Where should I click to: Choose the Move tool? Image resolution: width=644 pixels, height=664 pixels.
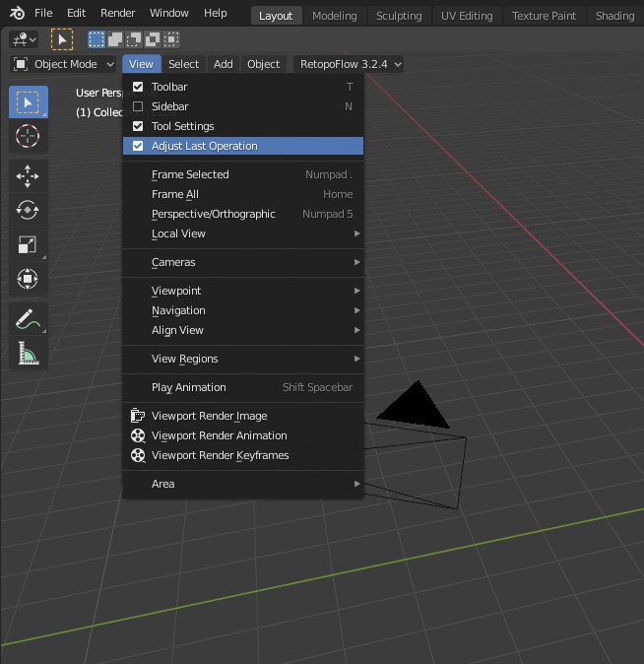pos(28,176)
